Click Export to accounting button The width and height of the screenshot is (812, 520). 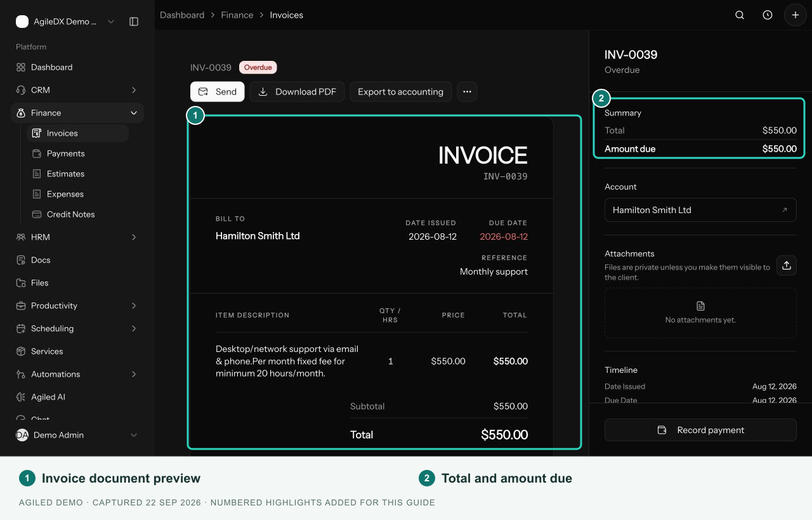pyautogui.click(x=400, y=91)
